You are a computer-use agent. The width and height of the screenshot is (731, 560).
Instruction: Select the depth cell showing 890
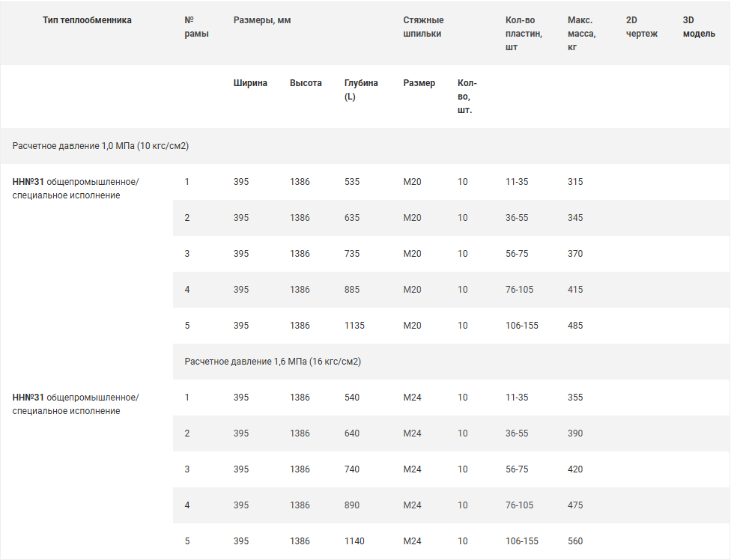coord(352,505)
